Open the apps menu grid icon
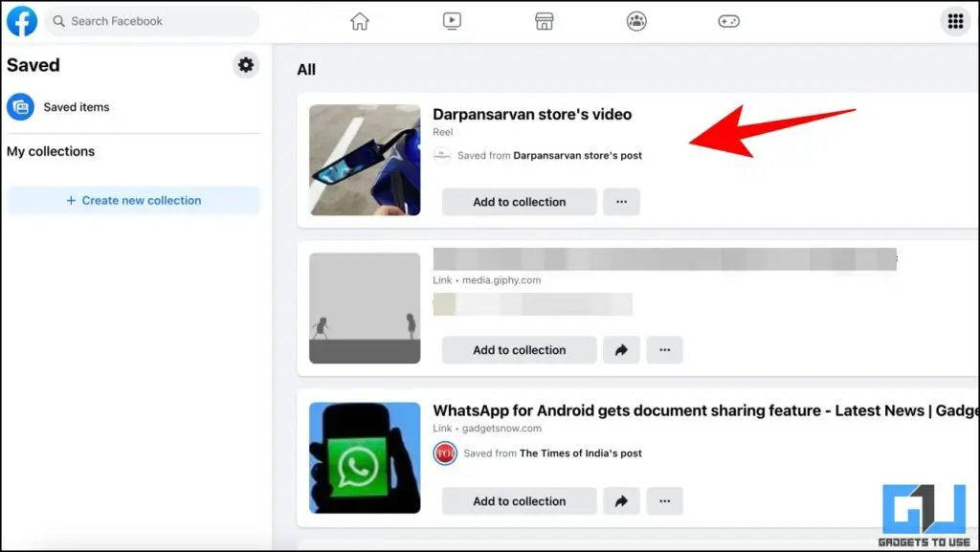Viewport: 980px width, 552px height. click(954, 20)
